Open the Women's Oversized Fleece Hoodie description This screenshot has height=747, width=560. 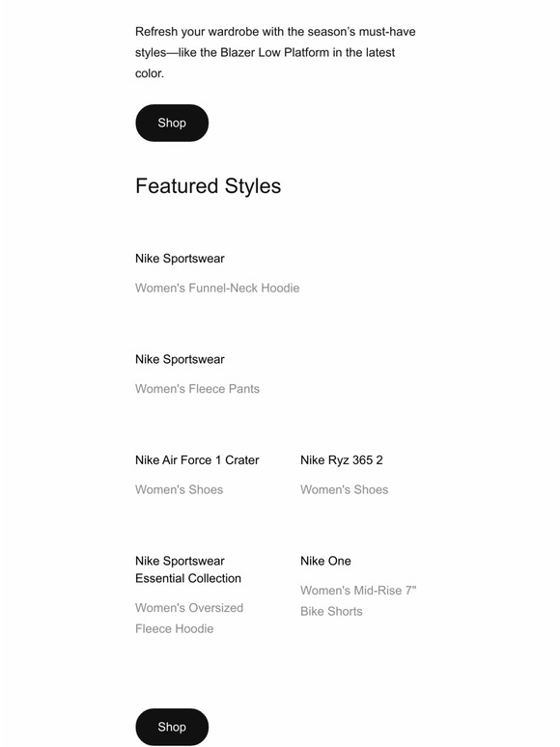tap(189, 619)
